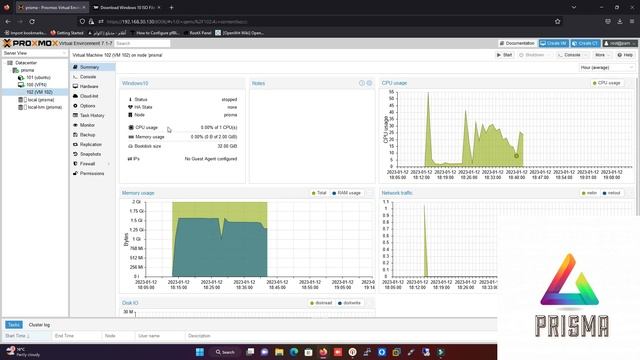Select container 101 (ubuntu) icon

pyautogui.click(x=21, y=78)
